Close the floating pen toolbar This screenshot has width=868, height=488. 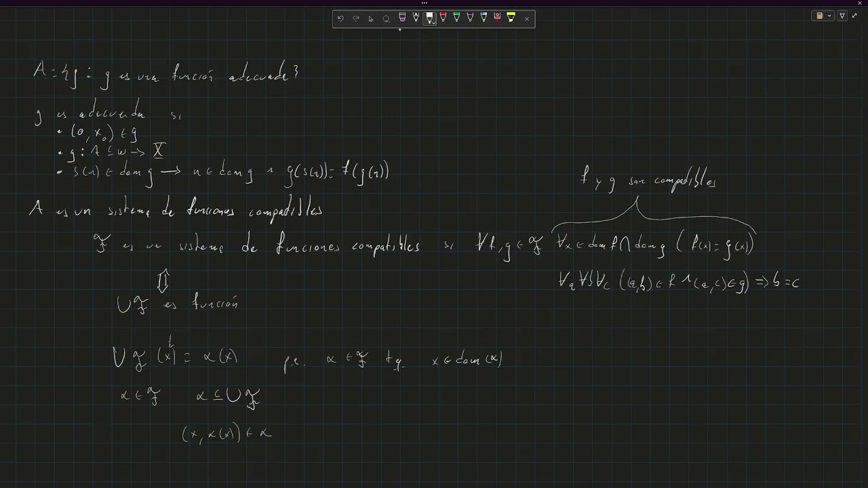tap(527, 18)
